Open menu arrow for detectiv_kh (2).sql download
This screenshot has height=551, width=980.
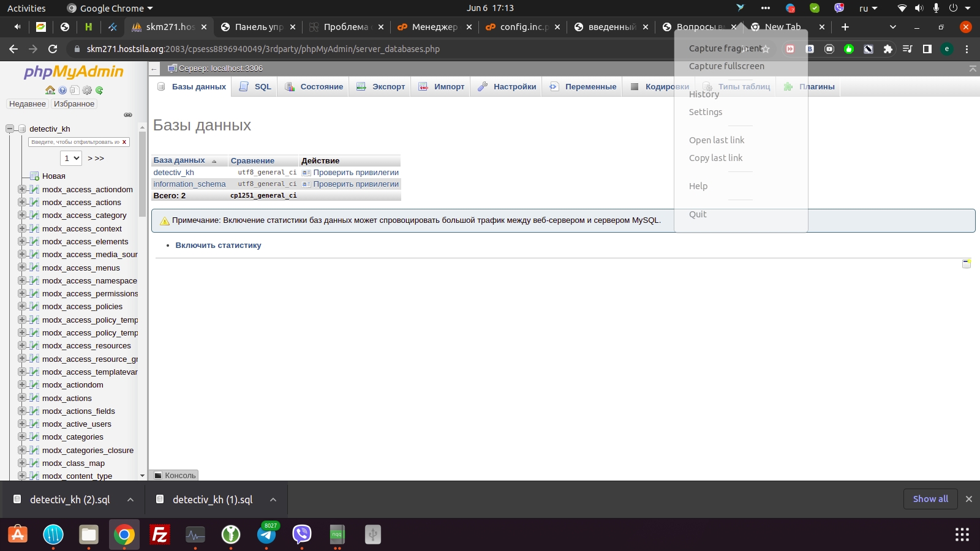coord(130,500)
